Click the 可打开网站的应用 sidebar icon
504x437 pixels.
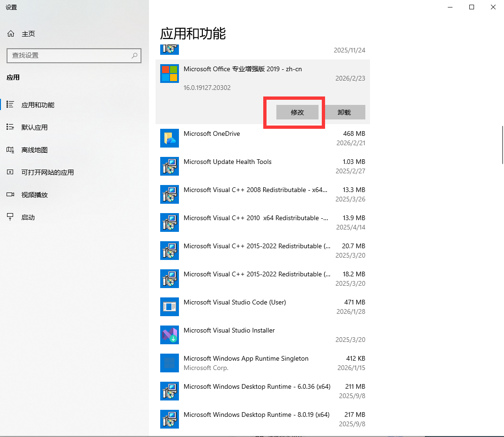pos(10,172)
